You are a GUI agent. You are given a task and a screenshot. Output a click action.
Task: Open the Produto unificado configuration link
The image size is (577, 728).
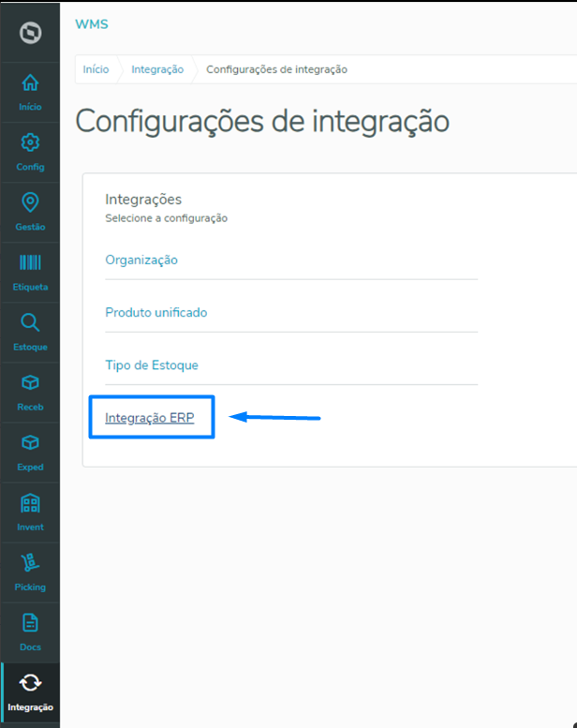tap(156, 312)
